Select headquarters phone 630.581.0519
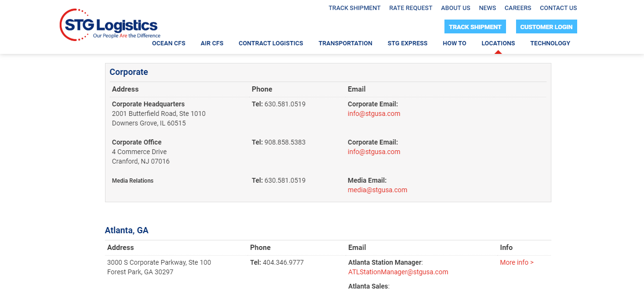Viewport: 644px width, 290px height. coord(285,104)
